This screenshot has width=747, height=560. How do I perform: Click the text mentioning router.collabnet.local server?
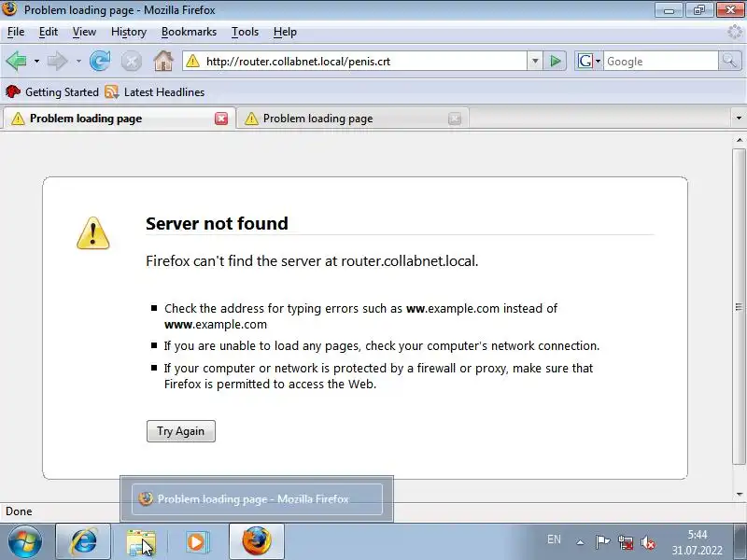click(x=312, y=261)
